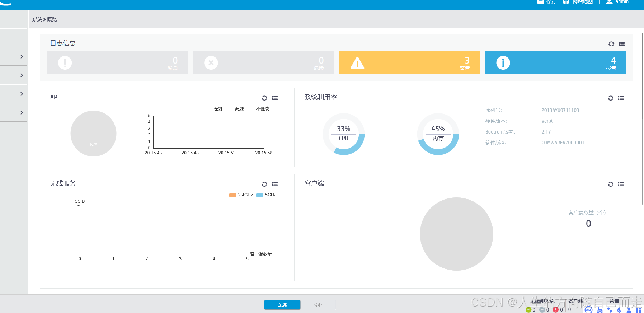This screenshot has width=644, height=313.
Task: Open the AP panel list menu icon
Action: click(275, 98)
